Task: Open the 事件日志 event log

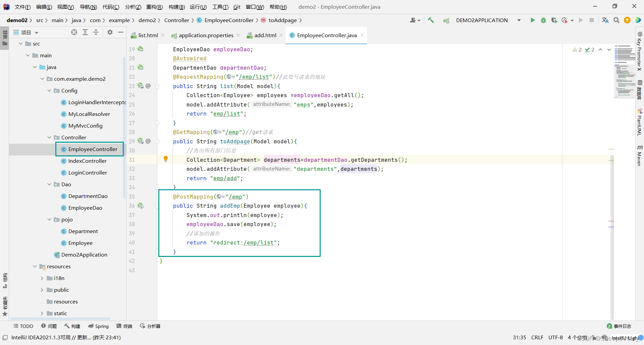Action: click(x=619, y=326)
